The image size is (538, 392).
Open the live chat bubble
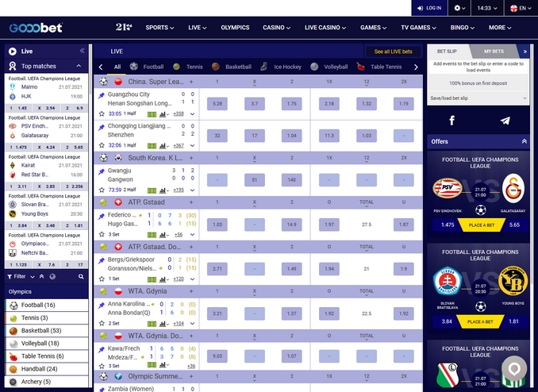coord(514,369)
